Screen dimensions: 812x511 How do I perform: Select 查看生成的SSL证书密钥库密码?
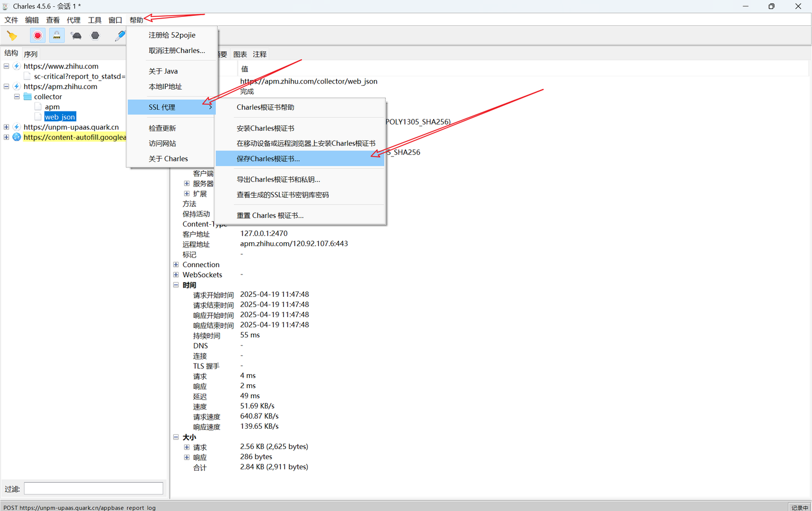[x=300, y=194]
